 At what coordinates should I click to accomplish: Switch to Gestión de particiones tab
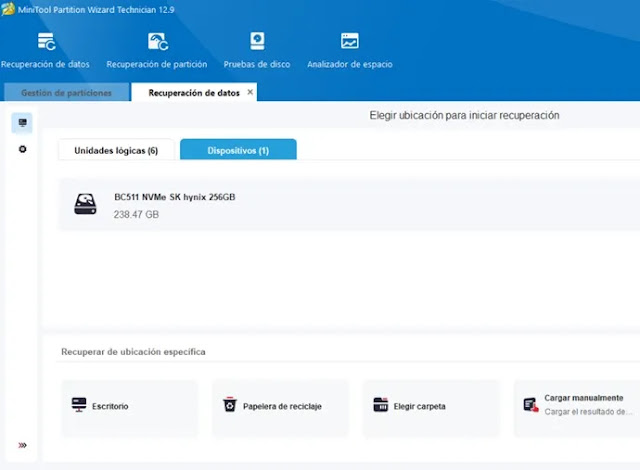click(x=67, y=92)
